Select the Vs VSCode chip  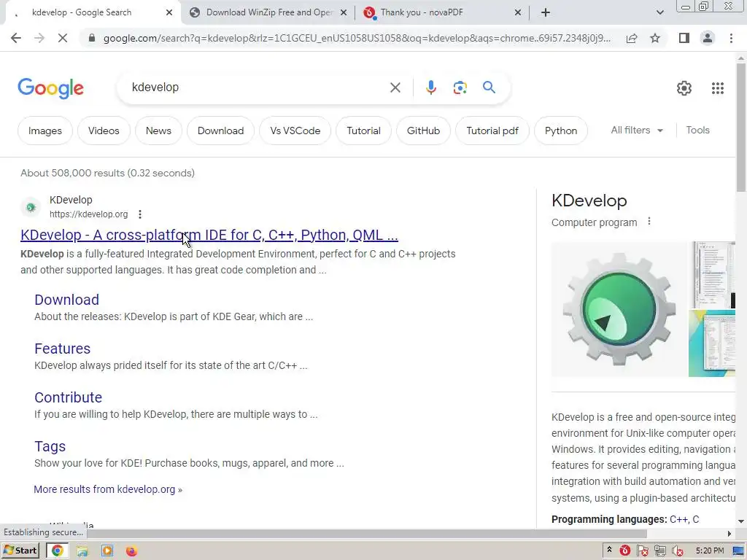click(x=295, y=131)
